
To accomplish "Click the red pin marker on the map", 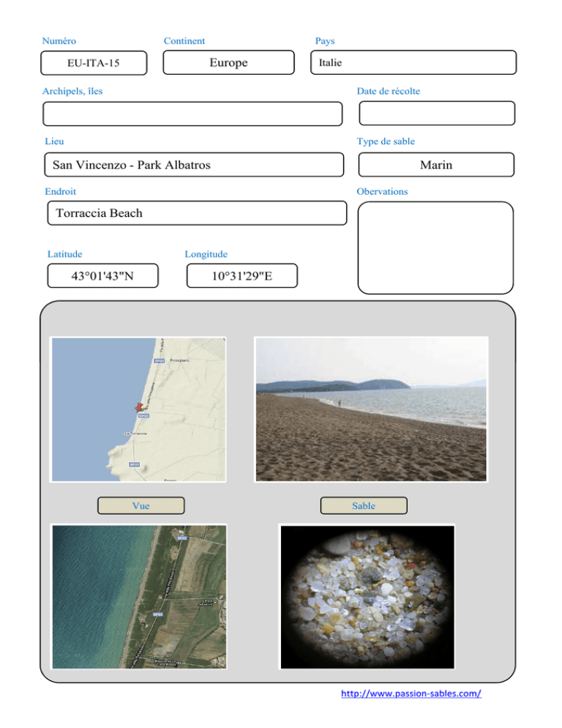I will (x=138, y=406).
